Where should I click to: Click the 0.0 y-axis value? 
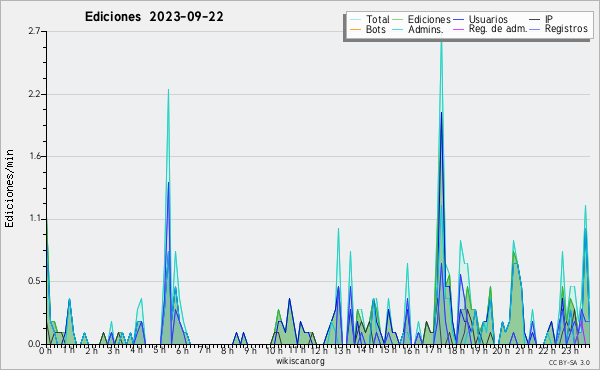coord(34,344)
